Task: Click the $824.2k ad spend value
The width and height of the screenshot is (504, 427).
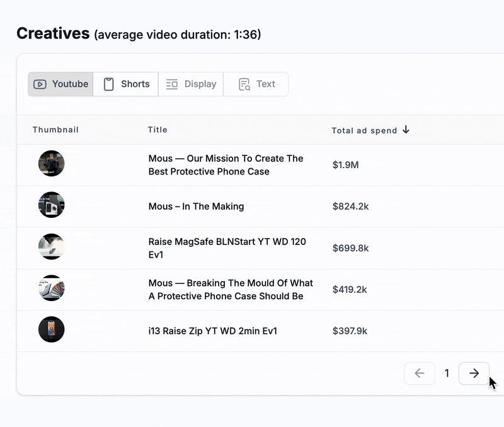Action: (351, 207)
